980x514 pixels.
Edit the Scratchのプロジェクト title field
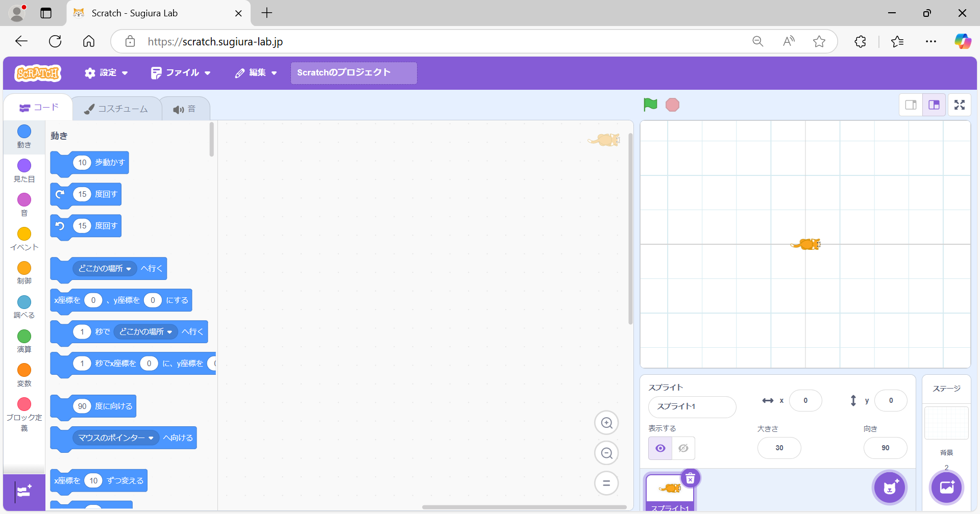[354, 73]
